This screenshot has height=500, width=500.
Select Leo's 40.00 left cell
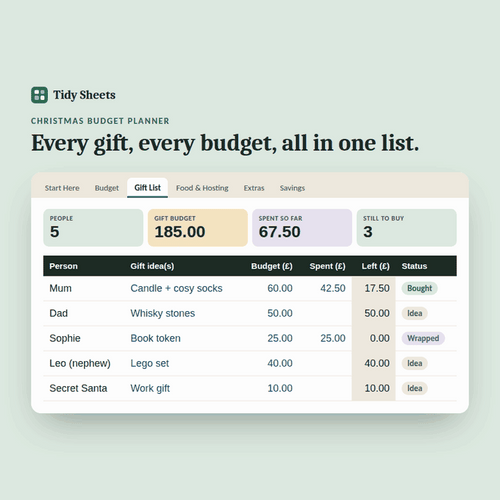tap(374, 363)
